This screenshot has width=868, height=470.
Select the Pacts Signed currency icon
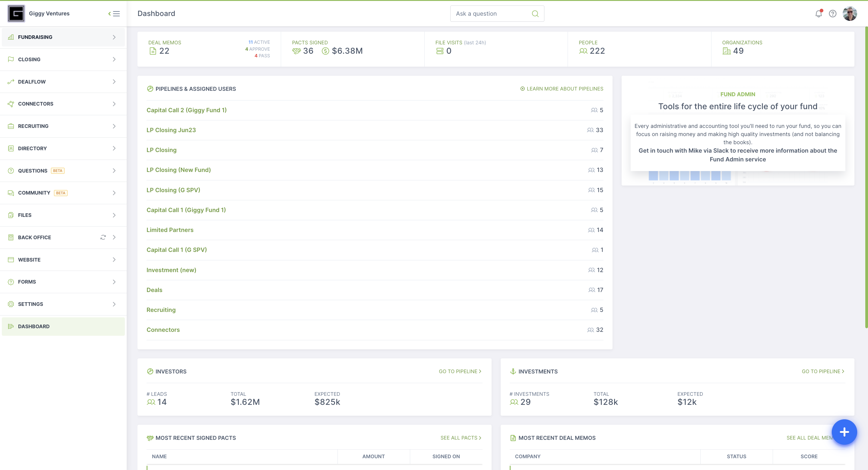click(325, 51)
